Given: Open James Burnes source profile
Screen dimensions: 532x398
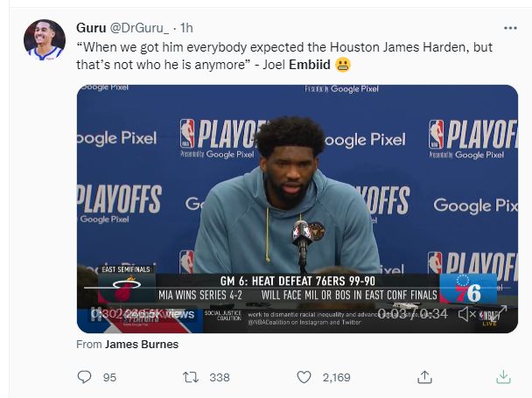Looking at the screenshot, I should click(142, 345).
